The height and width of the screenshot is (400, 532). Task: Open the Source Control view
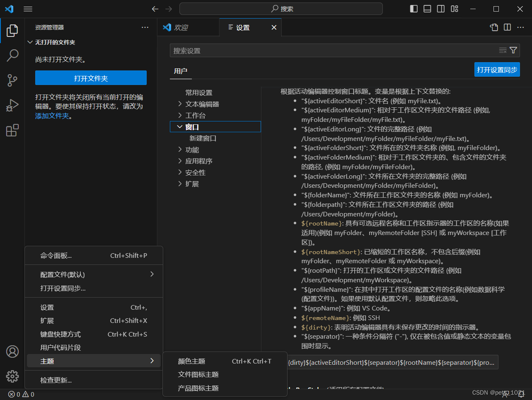click(12, 80)
